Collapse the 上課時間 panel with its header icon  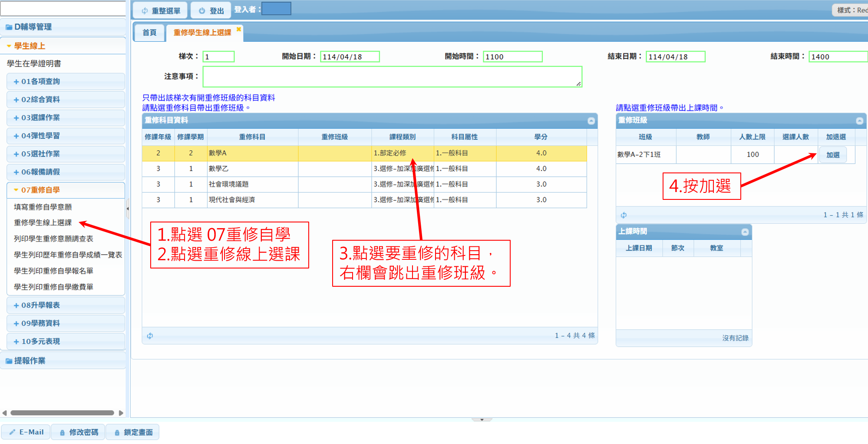[745, 232]
